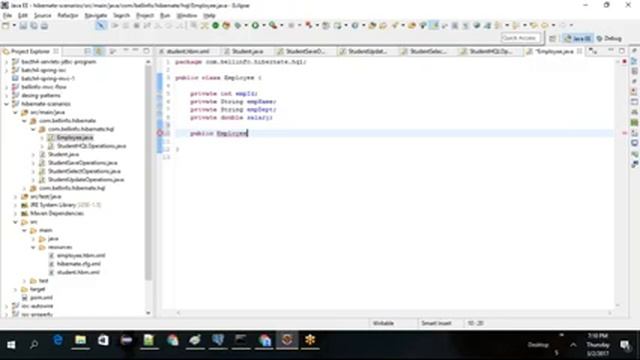Expand the target folder node

tap(16, 289)
